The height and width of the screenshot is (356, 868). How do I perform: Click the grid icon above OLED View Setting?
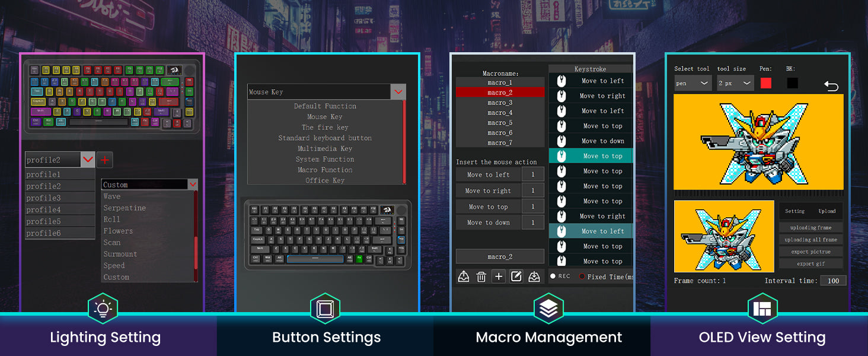point(762,309)
